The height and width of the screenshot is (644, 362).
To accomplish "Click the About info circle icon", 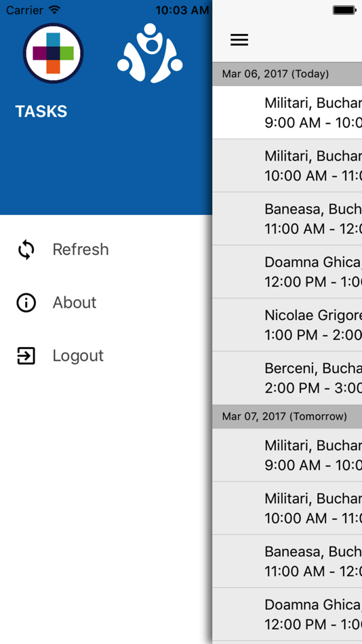I will [x=26, y=303].
